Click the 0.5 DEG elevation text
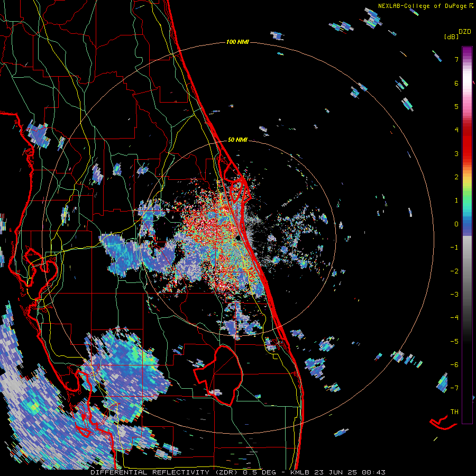Image resolution: width=476 pixels, height=476 pixels. coord(259,472)
